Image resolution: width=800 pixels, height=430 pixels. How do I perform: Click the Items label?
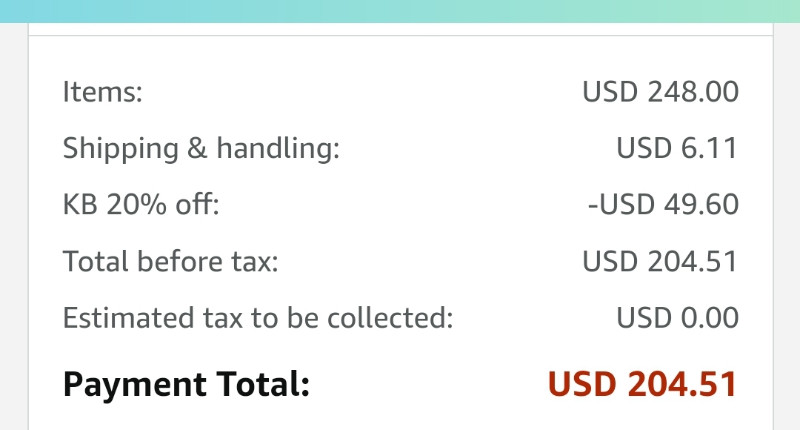coord(103,92)
